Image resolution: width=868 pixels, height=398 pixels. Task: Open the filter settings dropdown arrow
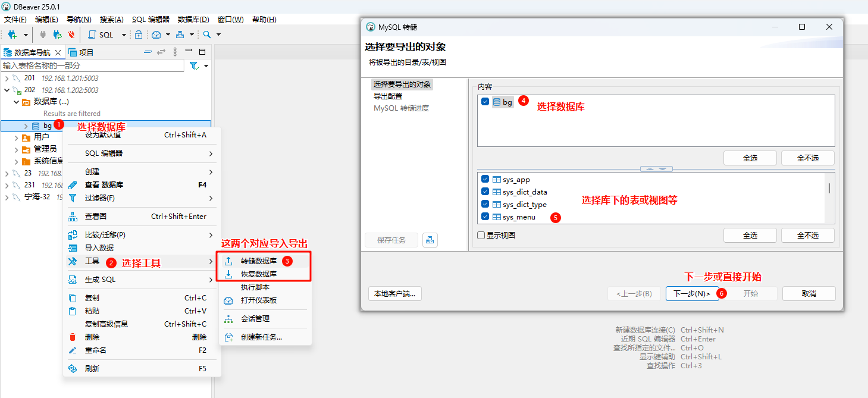tap(206, 65)
